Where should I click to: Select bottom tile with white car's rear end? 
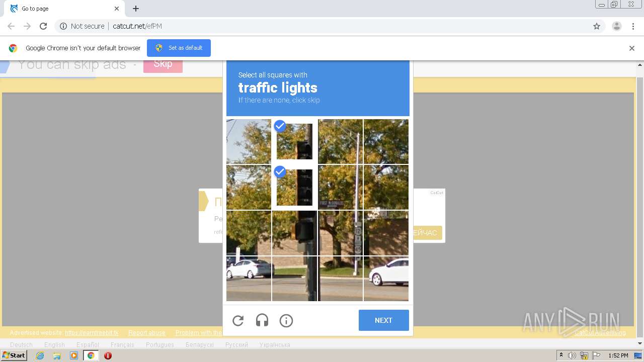pyautogui.click(x=249, y=279)
